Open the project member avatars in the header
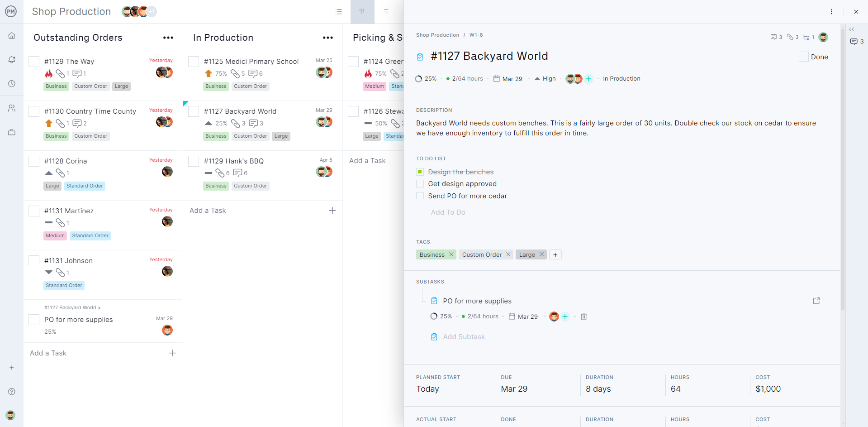 coord(139,12)
